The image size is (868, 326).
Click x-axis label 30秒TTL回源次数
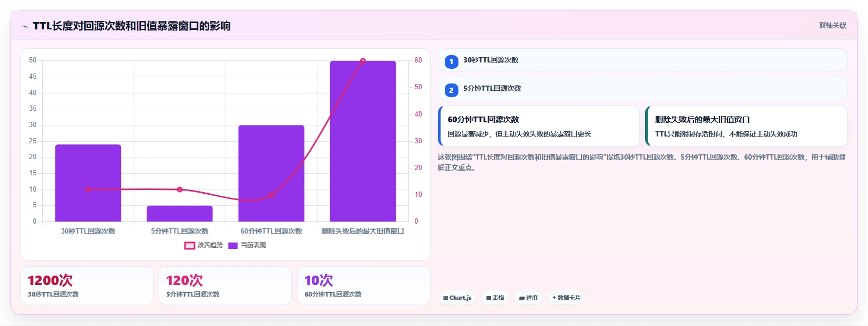(88, 231)
